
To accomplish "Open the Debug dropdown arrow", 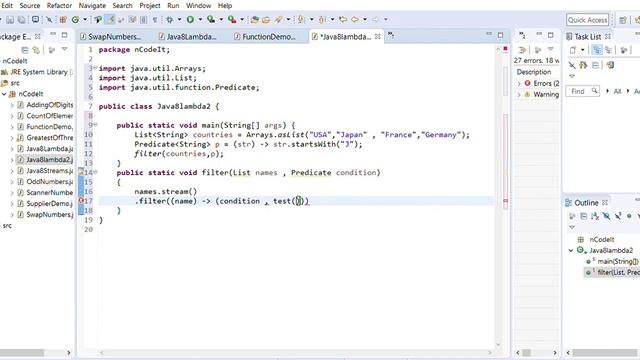I will pos(179,19).
